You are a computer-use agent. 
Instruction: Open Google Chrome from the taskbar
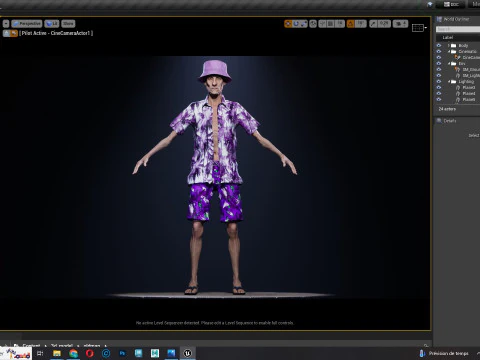(73, 353)
